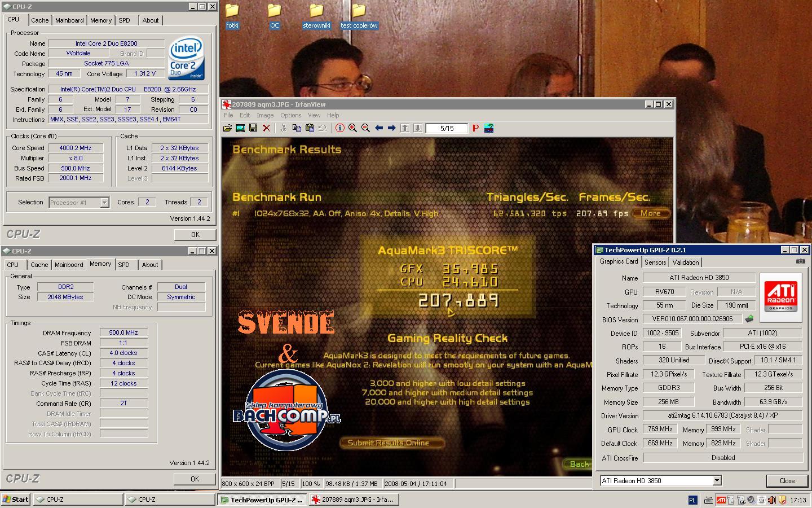Undo using the curved arrow icon
This screenshot has width=812, height=508.
323,128
